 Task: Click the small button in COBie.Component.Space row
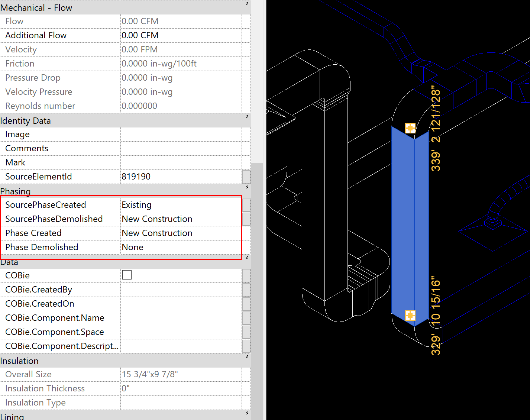(246, 332)
